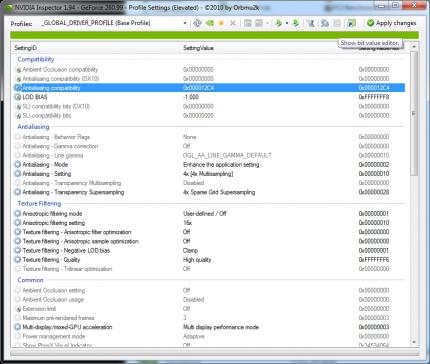Click the gear icon beside LOD BIAS

point(18,97)
